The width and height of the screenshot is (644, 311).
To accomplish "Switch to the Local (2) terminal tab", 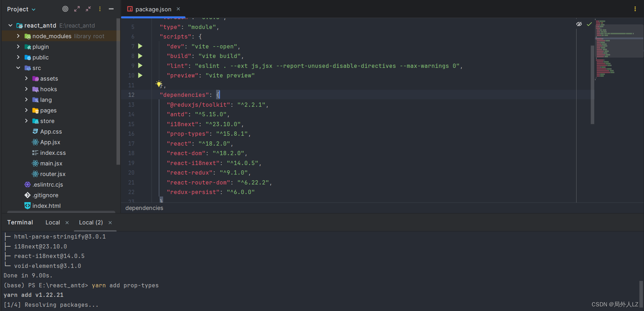I will click(x=91, y=223).
